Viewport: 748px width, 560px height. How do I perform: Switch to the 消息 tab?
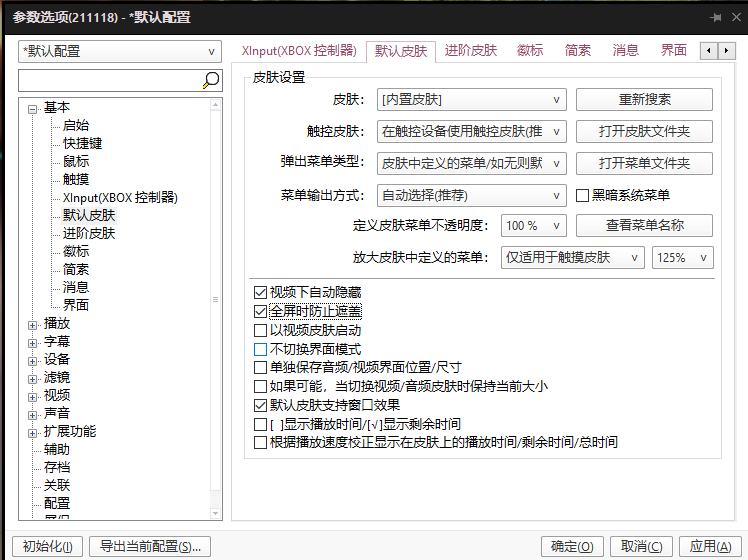click(625, 51)
